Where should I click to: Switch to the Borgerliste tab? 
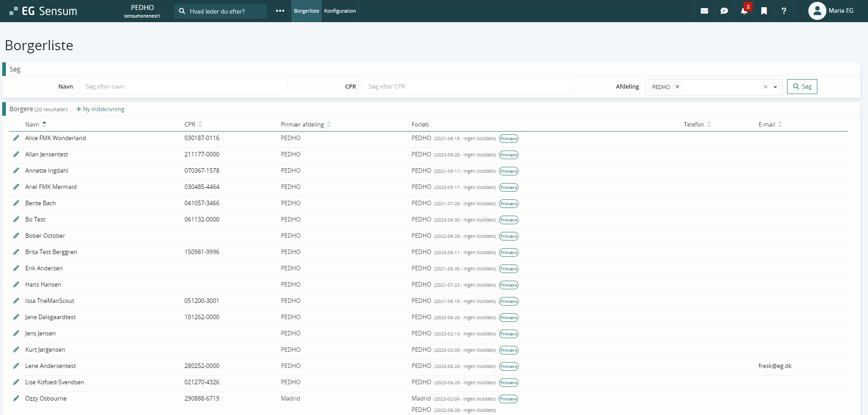click(306, 11)
